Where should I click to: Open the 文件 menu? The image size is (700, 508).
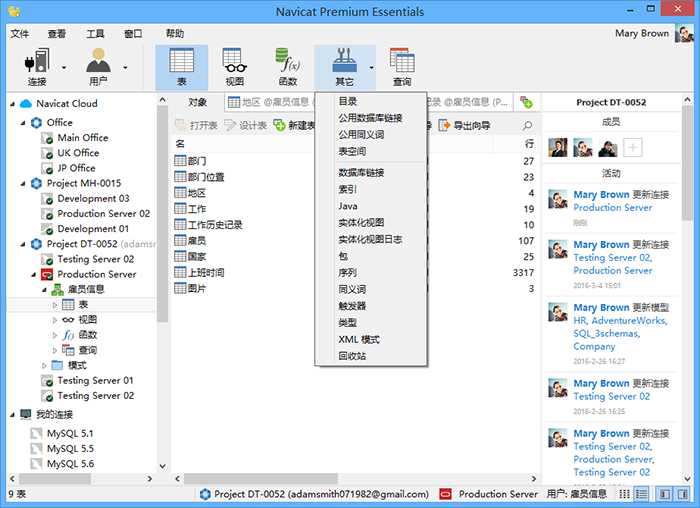(x=20, y=33)
